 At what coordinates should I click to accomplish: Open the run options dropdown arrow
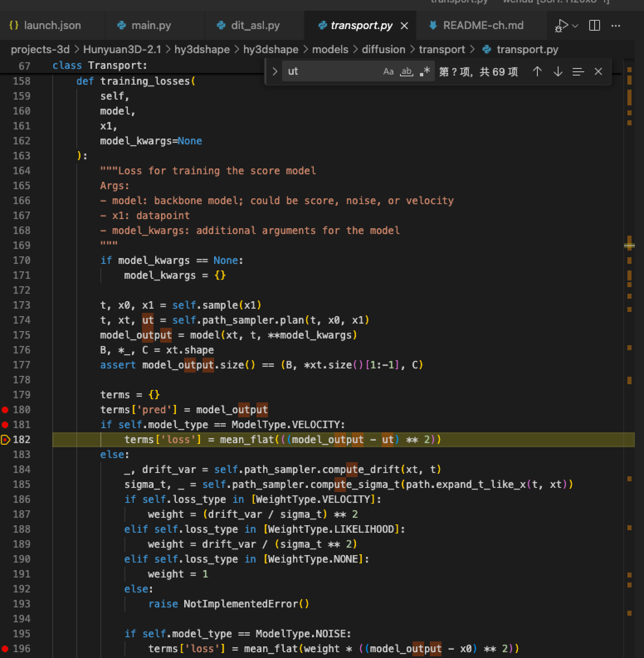575,26
